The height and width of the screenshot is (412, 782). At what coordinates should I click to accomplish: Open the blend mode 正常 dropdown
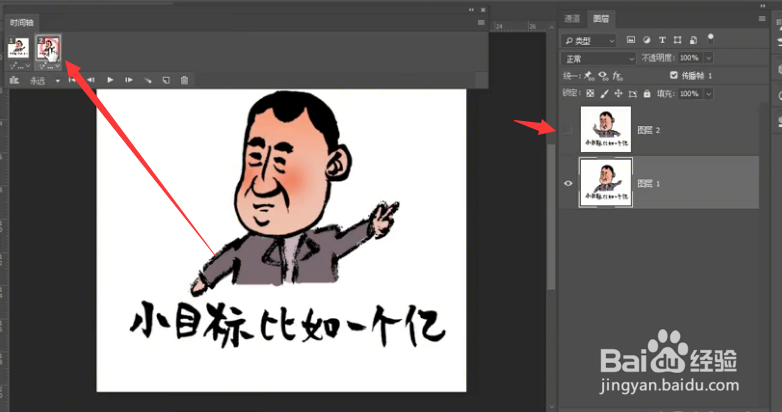pyautogui.click(x=598, y=58)
